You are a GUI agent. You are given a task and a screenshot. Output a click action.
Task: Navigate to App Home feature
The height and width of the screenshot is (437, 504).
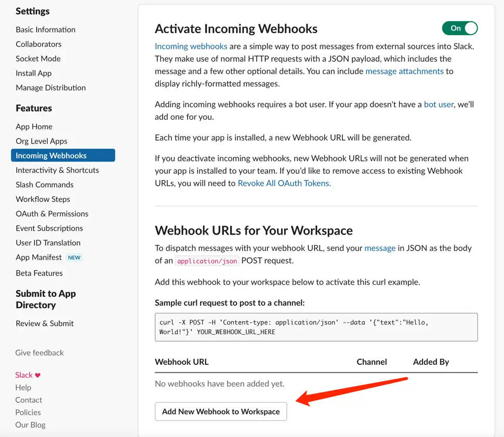tap(34, 127)
